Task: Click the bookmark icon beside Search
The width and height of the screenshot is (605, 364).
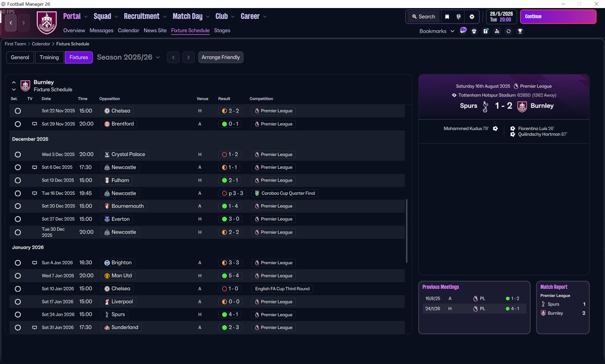Action: pos(447,17)
